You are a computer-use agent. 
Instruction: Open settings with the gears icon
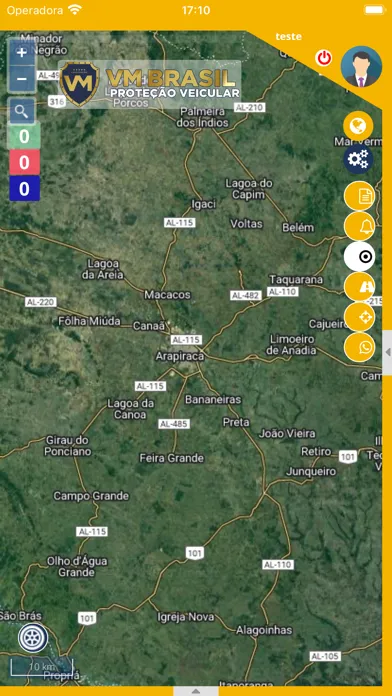pyautogui.click(x=358, y=158)
